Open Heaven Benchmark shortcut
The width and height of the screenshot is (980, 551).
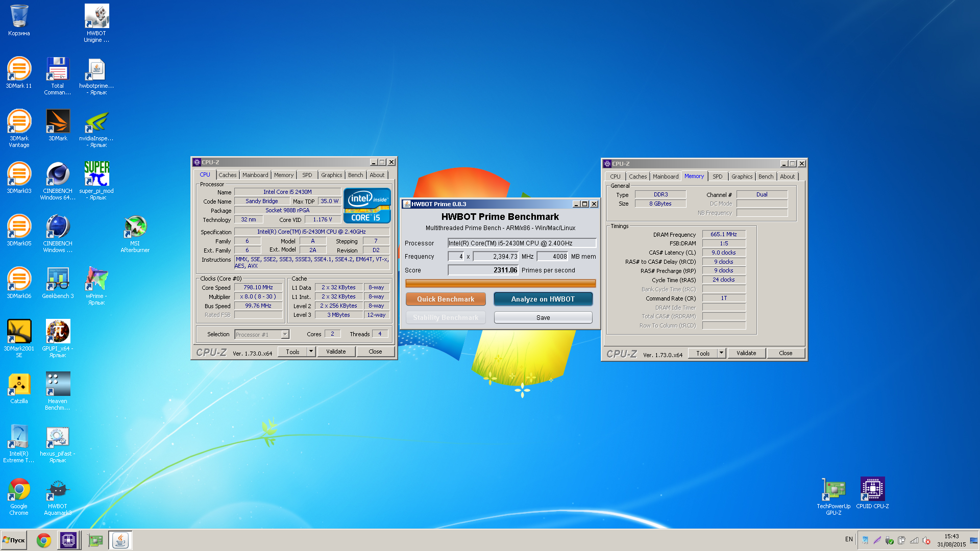coord(58,391)
